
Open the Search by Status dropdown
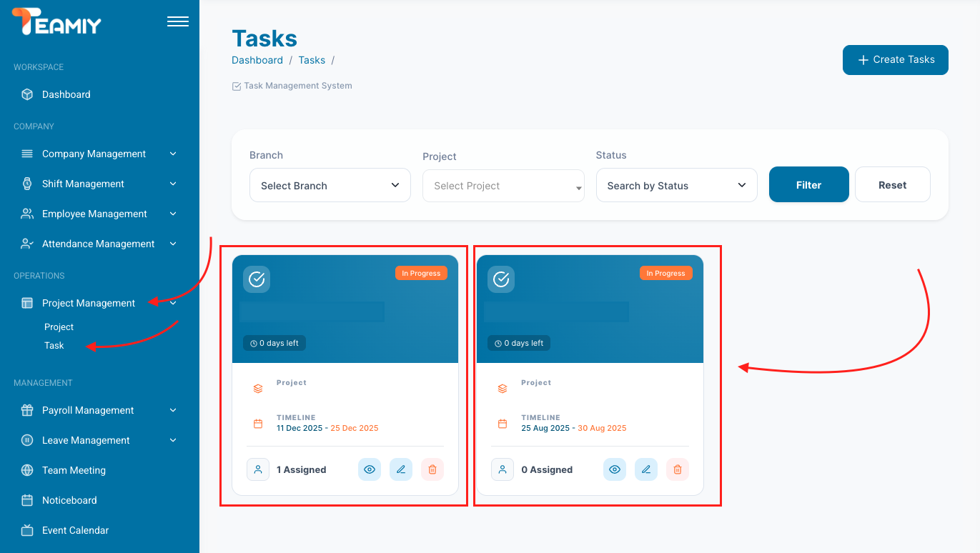point(676,186)
